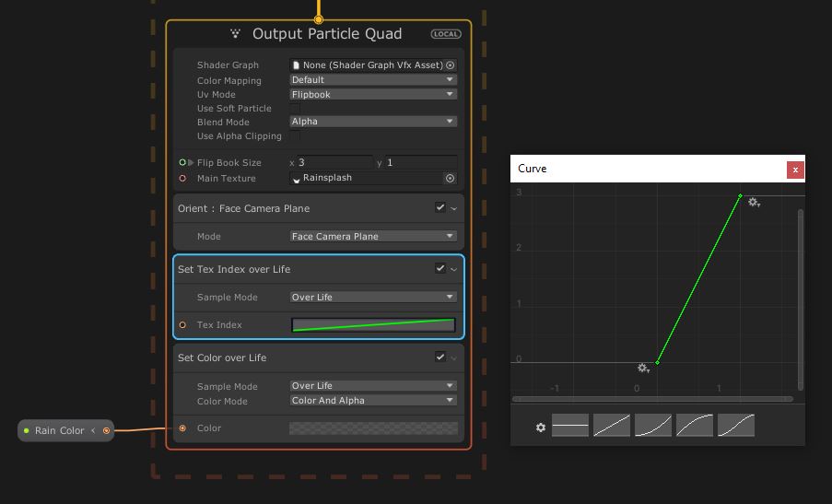Select the linear curve preset

point(612,425)
